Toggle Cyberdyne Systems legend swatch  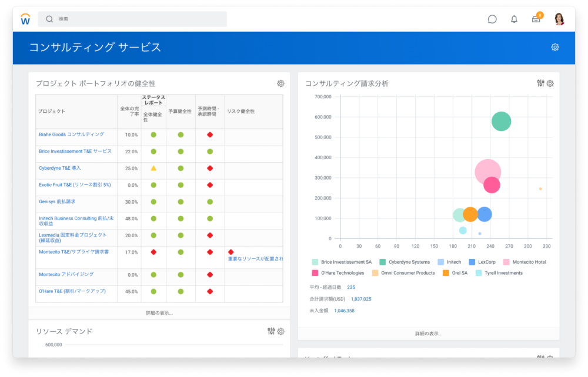(x=383, y=262)
